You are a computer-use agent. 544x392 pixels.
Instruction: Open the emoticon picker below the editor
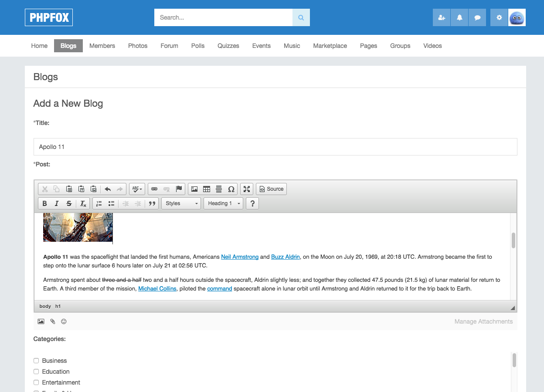click(x=64, y=321)
